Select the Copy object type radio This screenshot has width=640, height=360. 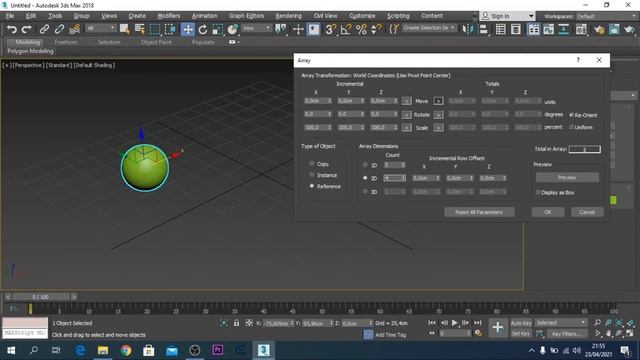(312, 163)
